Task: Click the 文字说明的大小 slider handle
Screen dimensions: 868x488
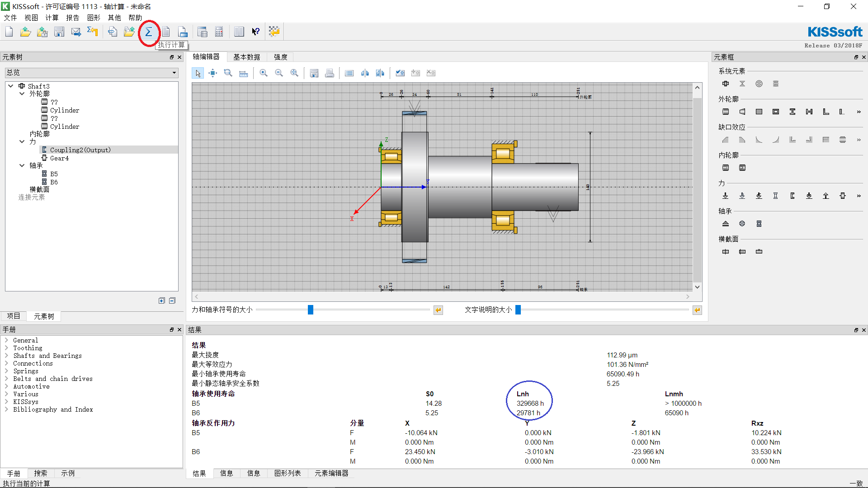Action: (518, 310)
